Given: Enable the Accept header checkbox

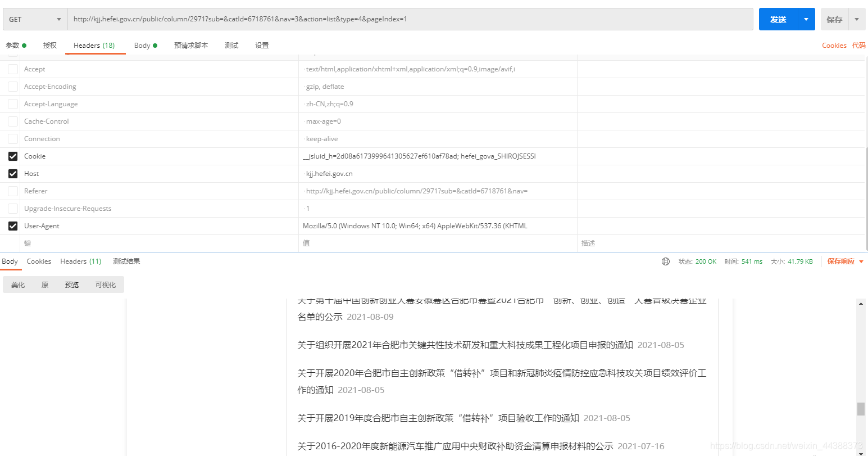Looking at the screenshot, I should (13, 69).
